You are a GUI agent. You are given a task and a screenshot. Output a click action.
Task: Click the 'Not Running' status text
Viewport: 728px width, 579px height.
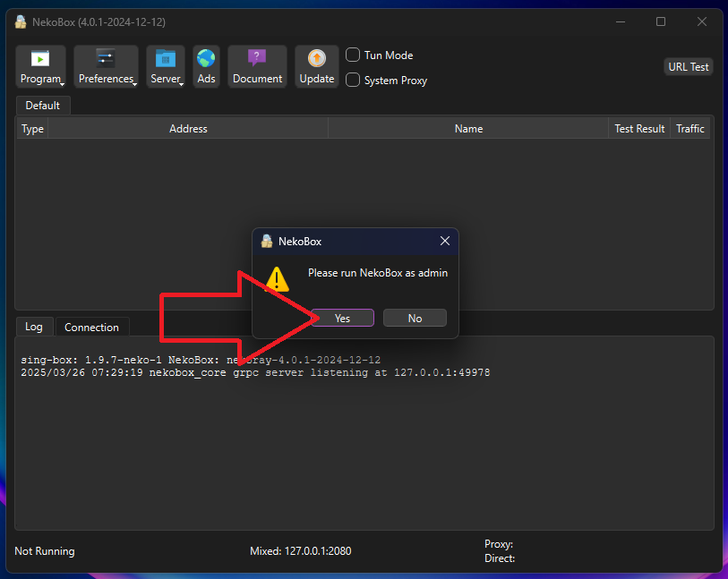45,551
